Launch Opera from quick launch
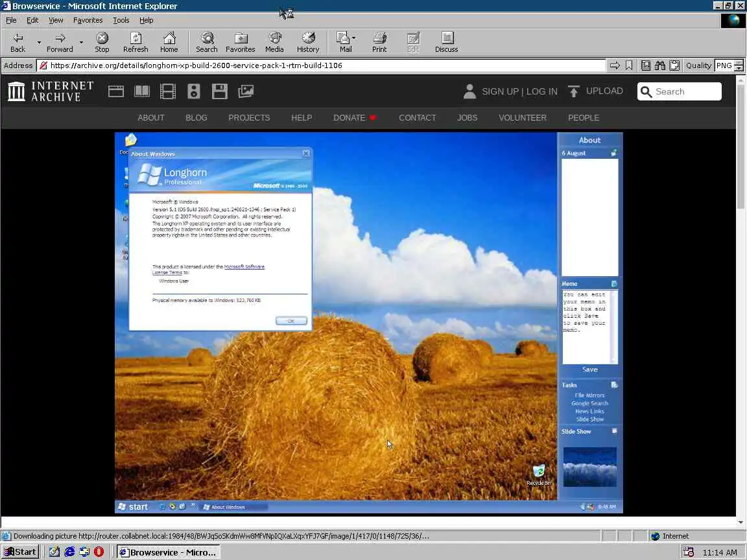This screenshot has width=747, height=560. coord(99,552)
